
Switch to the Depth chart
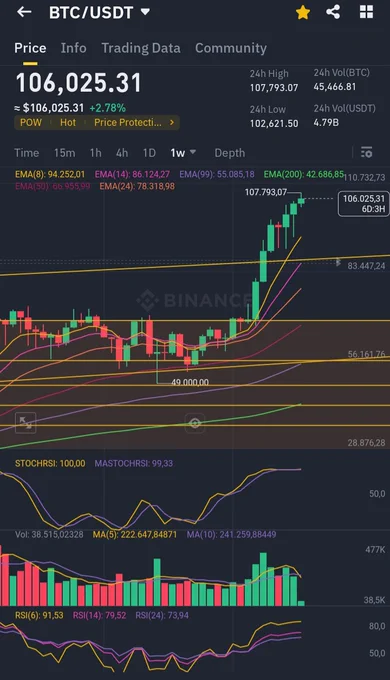tap(229, 153)
